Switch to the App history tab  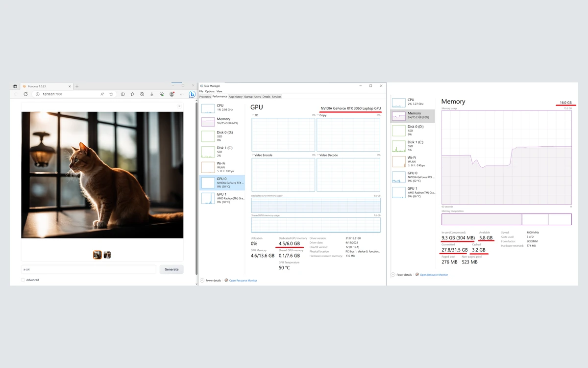click(236, 97)
